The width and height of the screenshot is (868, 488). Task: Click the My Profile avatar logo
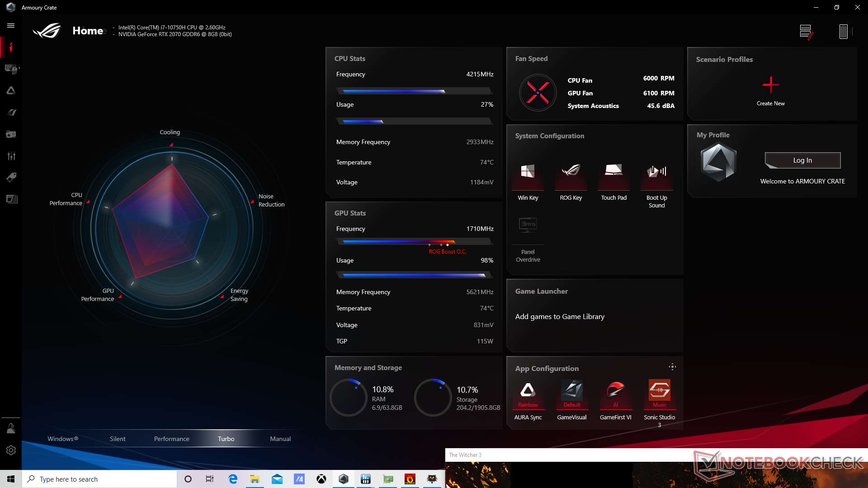718,162
